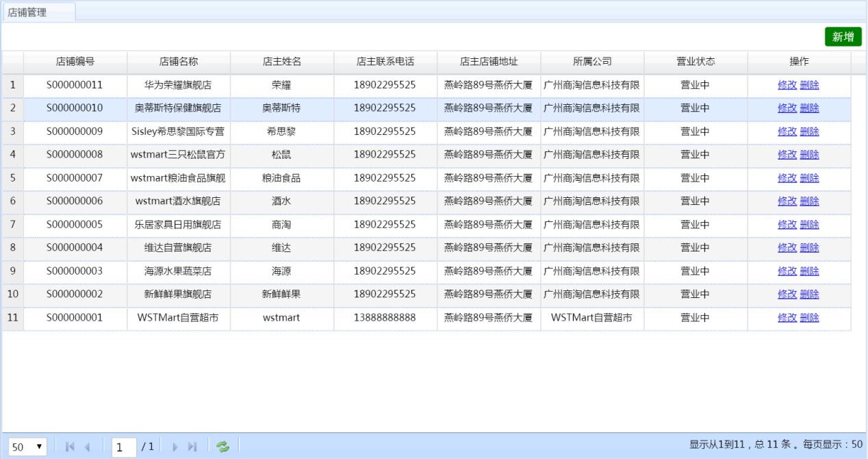Screen dimensions: 868x459
Task: Click owner name 维达 cell
Action: tap(282, 248)
